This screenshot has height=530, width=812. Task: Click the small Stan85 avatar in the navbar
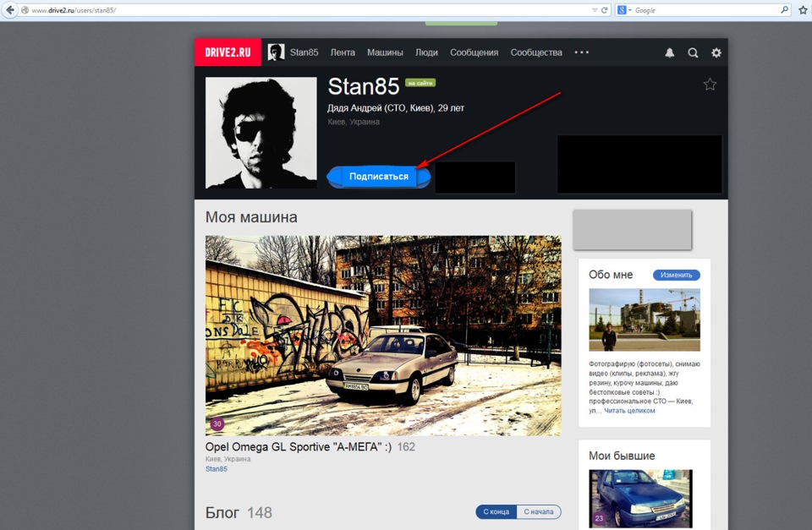276,52
